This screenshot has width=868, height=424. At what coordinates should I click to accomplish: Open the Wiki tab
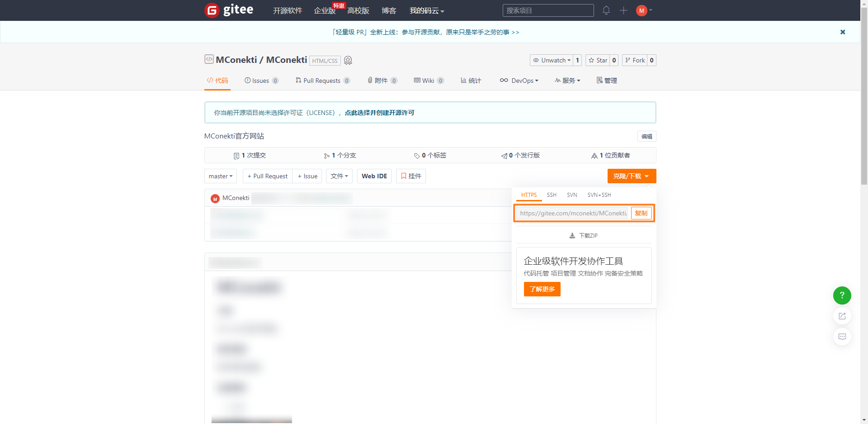[429, 81]
